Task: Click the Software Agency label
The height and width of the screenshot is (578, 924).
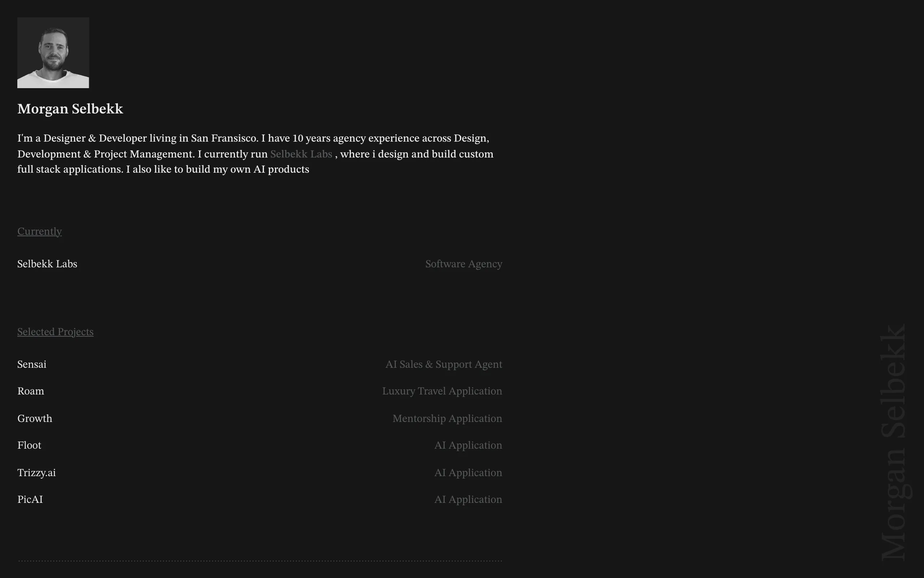Action: point(464,264)
